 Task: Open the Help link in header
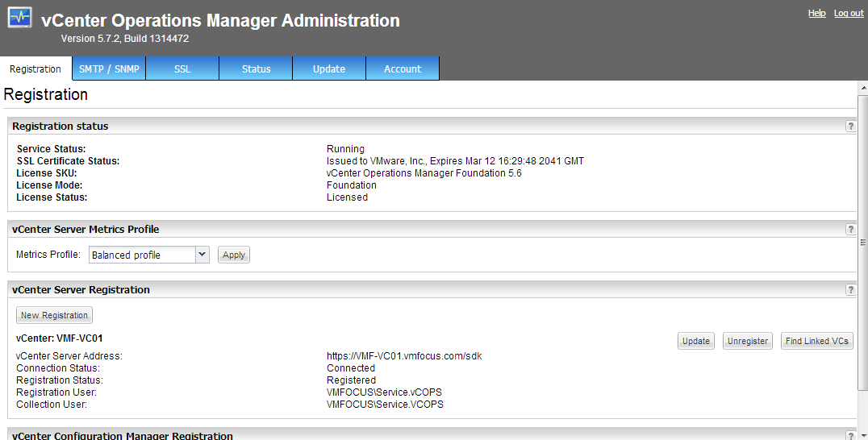click(x=816, y=14)
